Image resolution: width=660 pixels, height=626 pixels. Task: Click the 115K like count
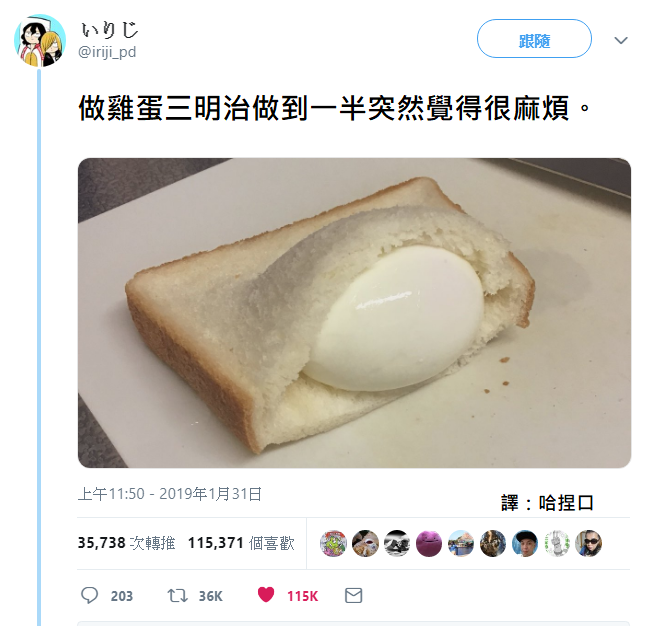pos(303,596)
